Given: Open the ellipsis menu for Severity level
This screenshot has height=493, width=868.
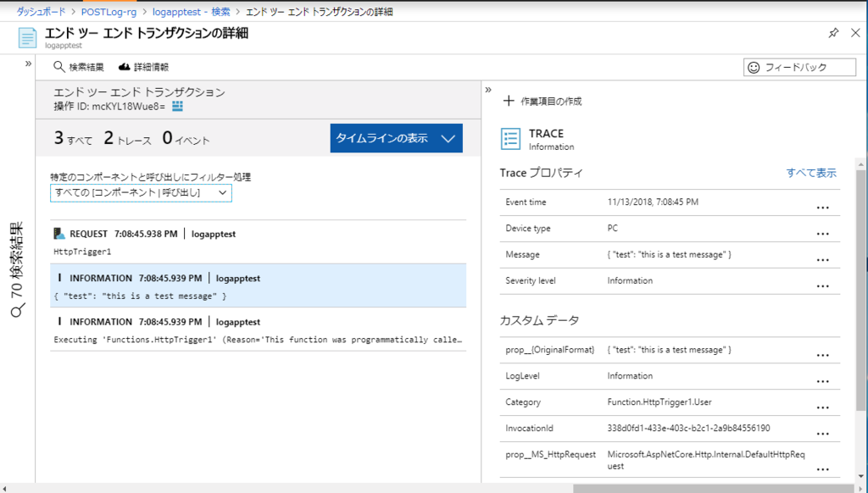Looking at the screenshot, I should tap(822, 286).
